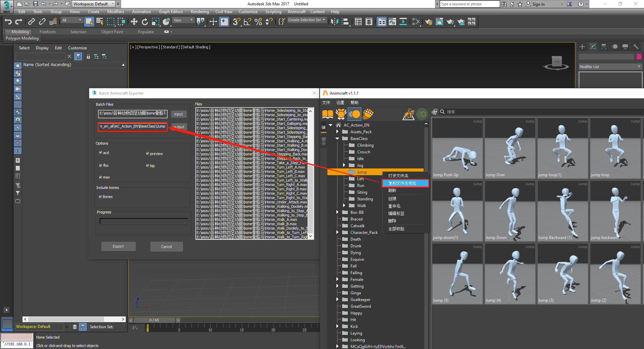
Task: Toggle the acd export checkbox
Action: click(x=101, y=152)
